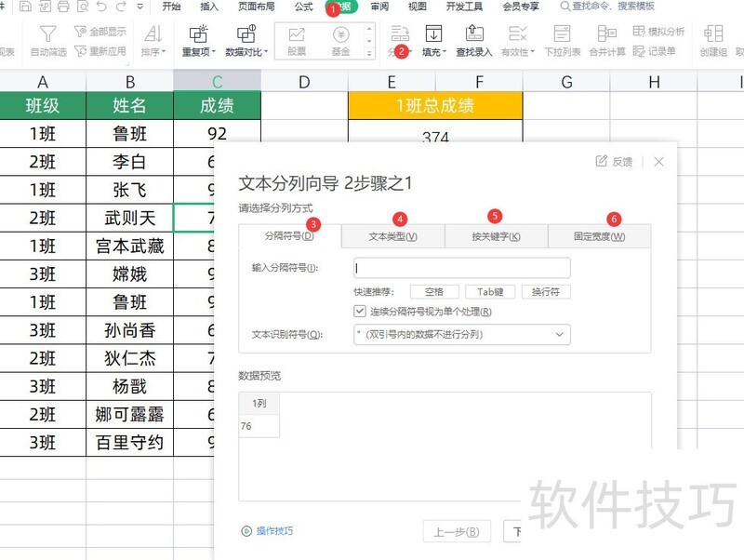Select column header G
Screen dimensions: 744x560
566,82
